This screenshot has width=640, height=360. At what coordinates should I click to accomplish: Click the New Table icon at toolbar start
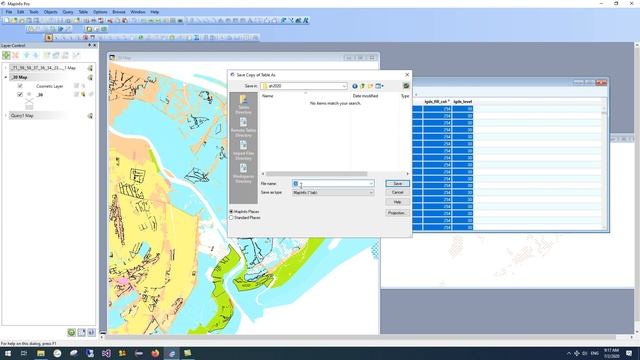click(7, 20)
